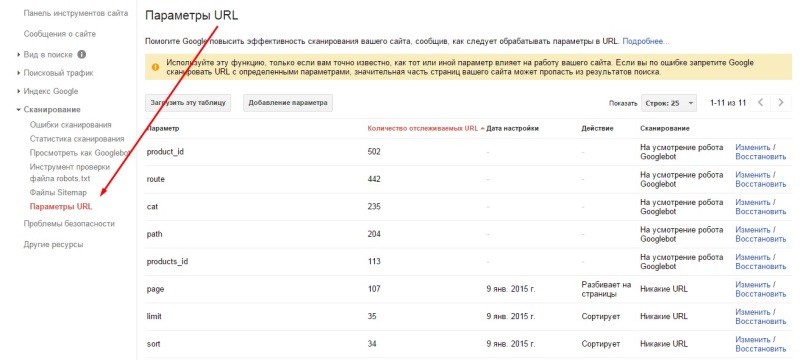Click the 107 URL count value

coord(374,289)
